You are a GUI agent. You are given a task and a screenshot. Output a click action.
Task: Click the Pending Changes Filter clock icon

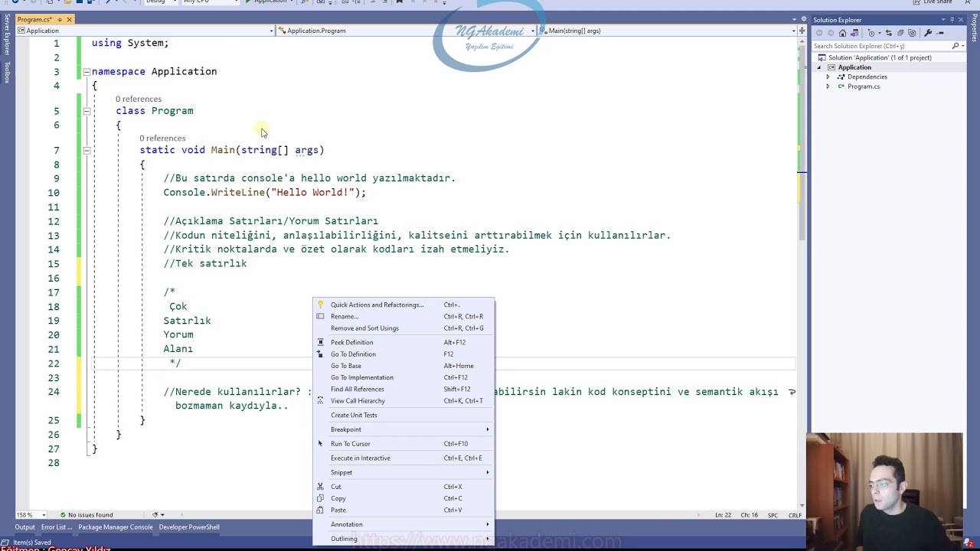point(871,33)
